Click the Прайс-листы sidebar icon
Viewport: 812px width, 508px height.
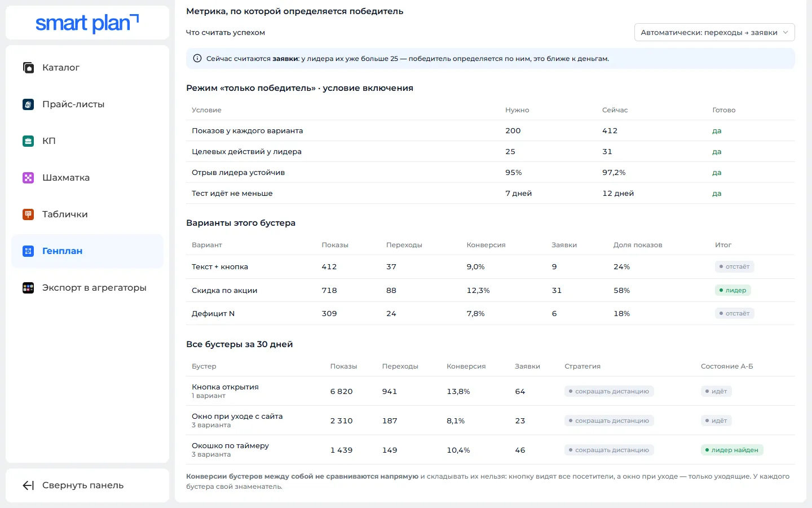[28, 104]
